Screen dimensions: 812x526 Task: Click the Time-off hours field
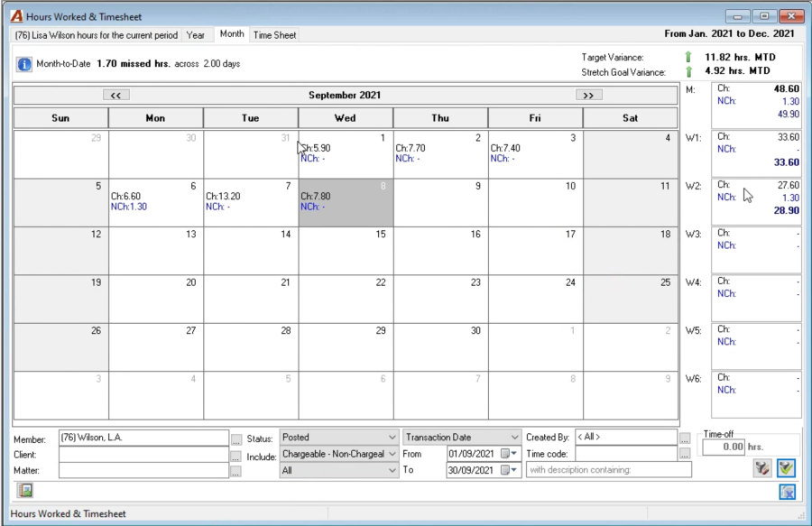(724, 447)
